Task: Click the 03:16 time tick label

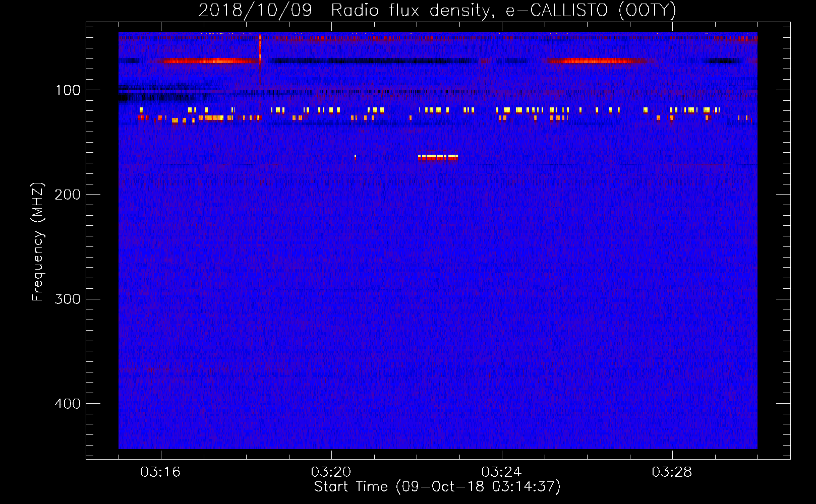Action: click(160, 472)
